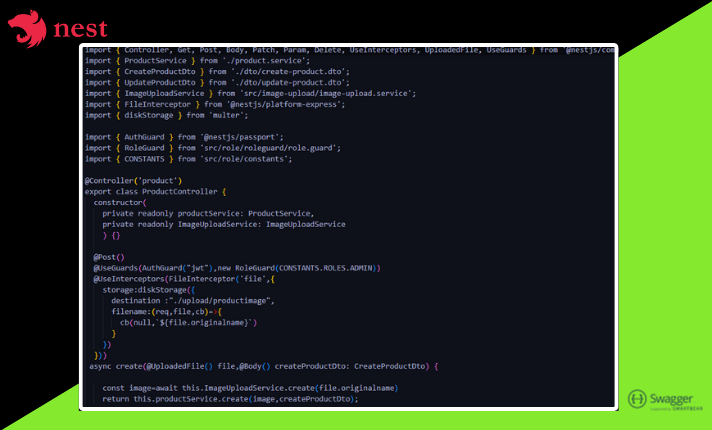
Task: Click the @Controller('product') decorator line
Action: [x=132, y=180]
